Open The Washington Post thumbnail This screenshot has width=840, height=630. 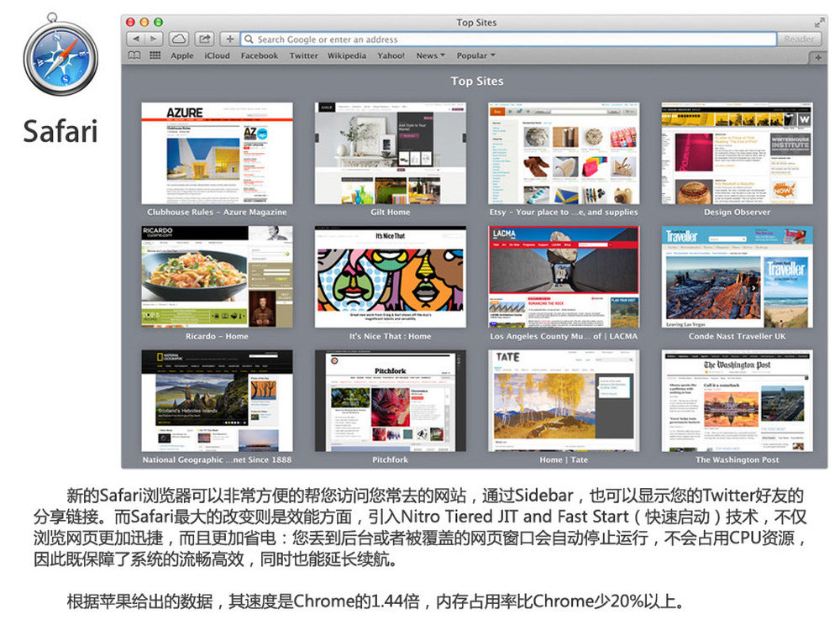click(738, 401)
